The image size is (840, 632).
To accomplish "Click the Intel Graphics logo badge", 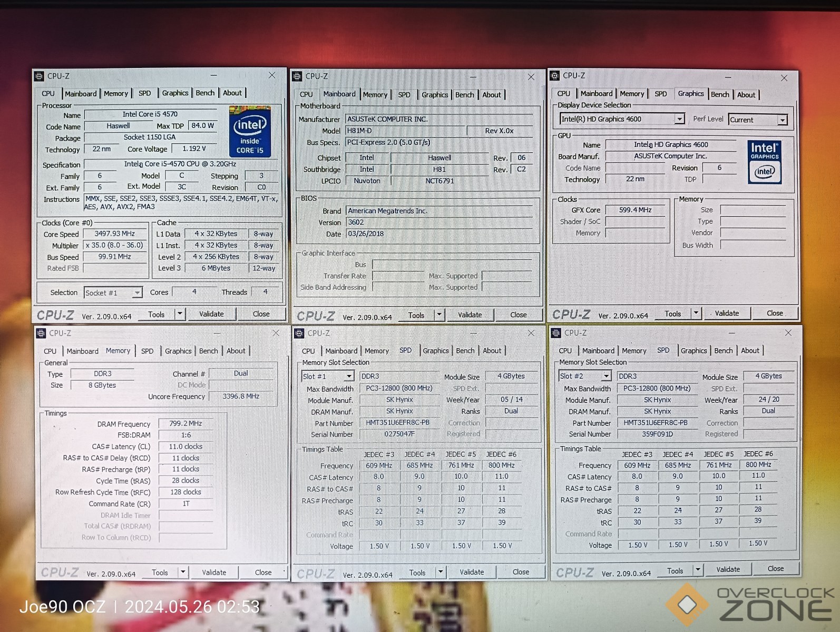I will (764, 162).
